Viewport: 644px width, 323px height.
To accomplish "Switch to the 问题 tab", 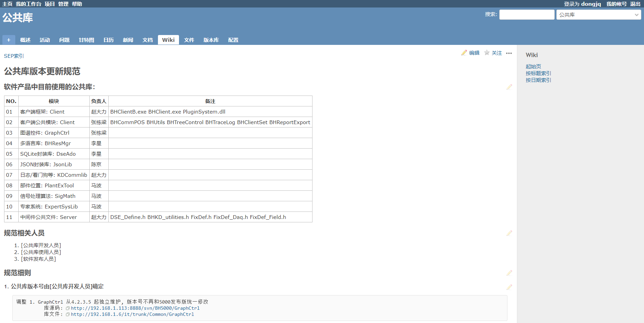I will pyautogui.click(x=64, y=40).
